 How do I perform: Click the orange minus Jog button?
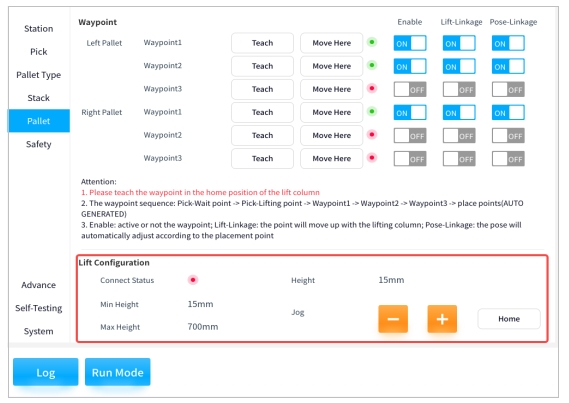(x=393, y=319)
